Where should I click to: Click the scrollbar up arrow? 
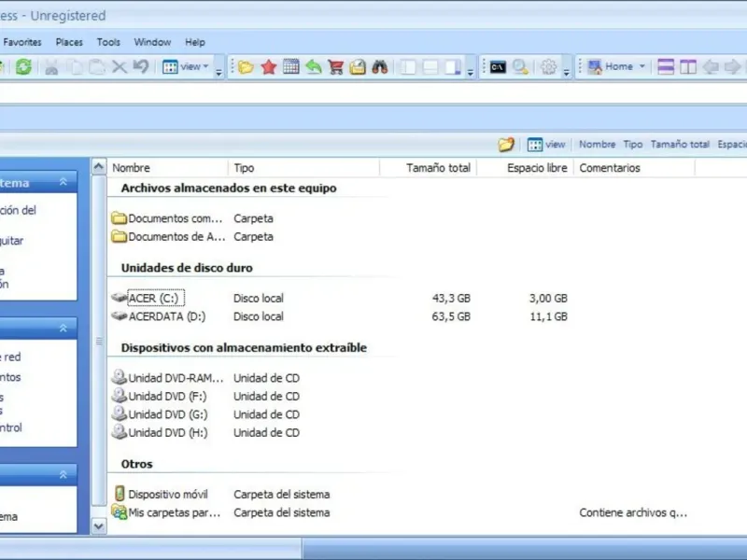99,167
